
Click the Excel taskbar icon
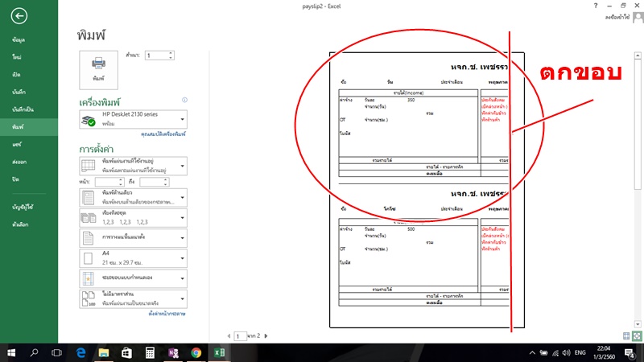coord(219,353)
